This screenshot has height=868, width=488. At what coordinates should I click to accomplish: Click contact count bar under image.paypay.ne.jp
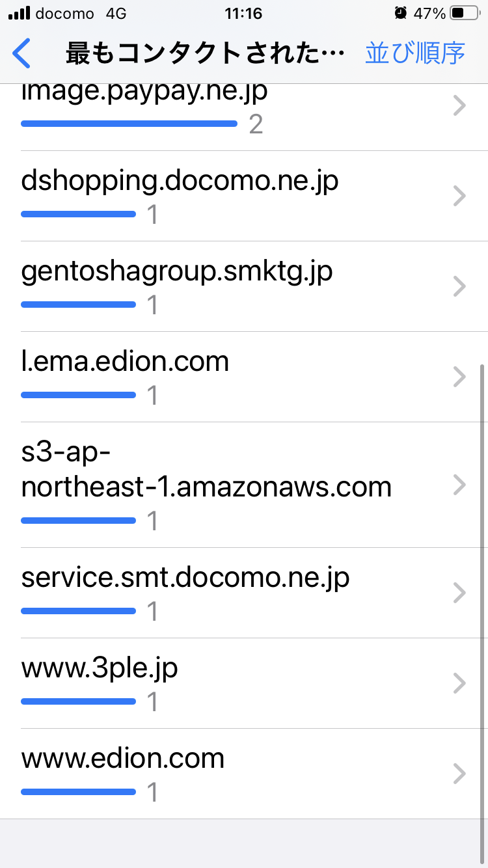pyautogui.click(x=129, y=123)
